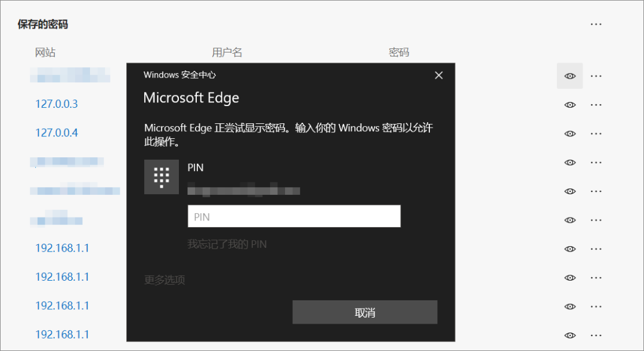The height and width of the screenshot is (351, 644).
Task: Click eye icon in first 192.168.1.1 row
Action: click(x=570, y=249)
